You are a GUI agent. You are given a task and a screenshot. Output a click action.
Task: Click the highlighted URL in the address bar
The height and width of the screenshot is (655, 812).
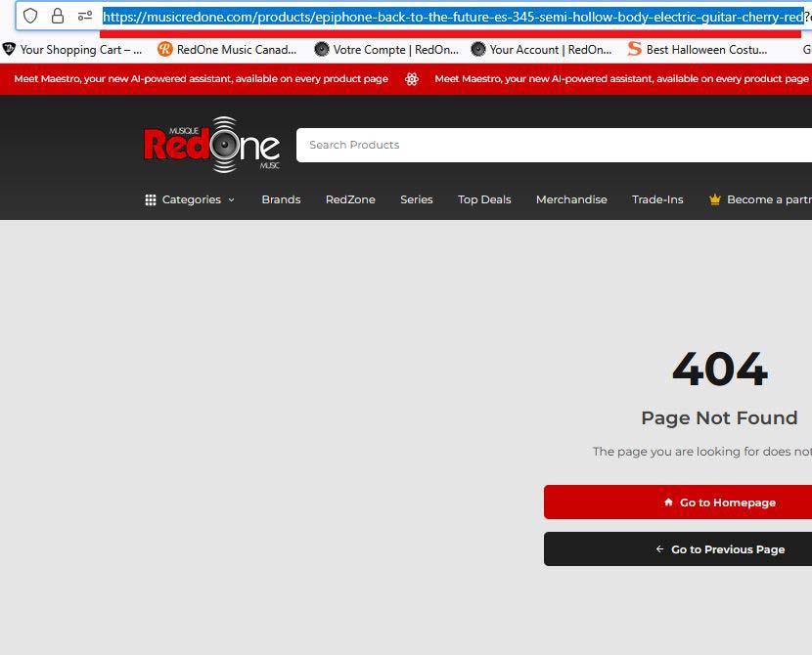click(x=450, y=16)
